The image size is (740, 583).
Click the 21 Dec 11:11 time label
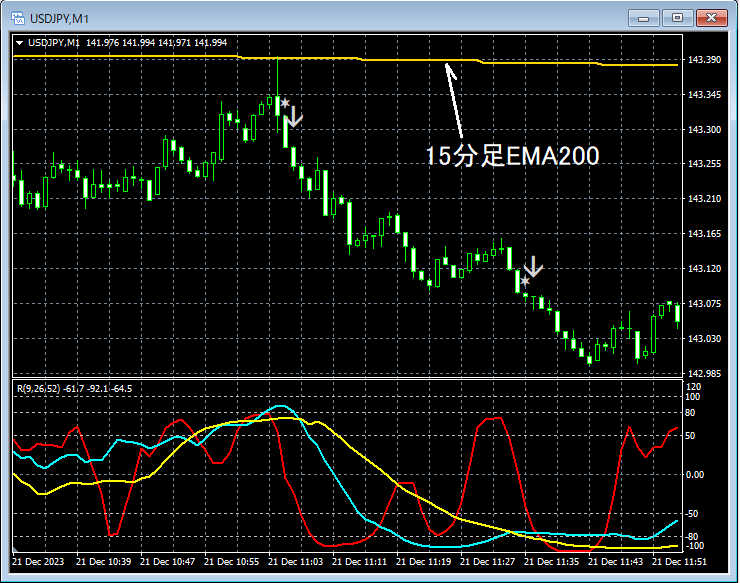360,562
